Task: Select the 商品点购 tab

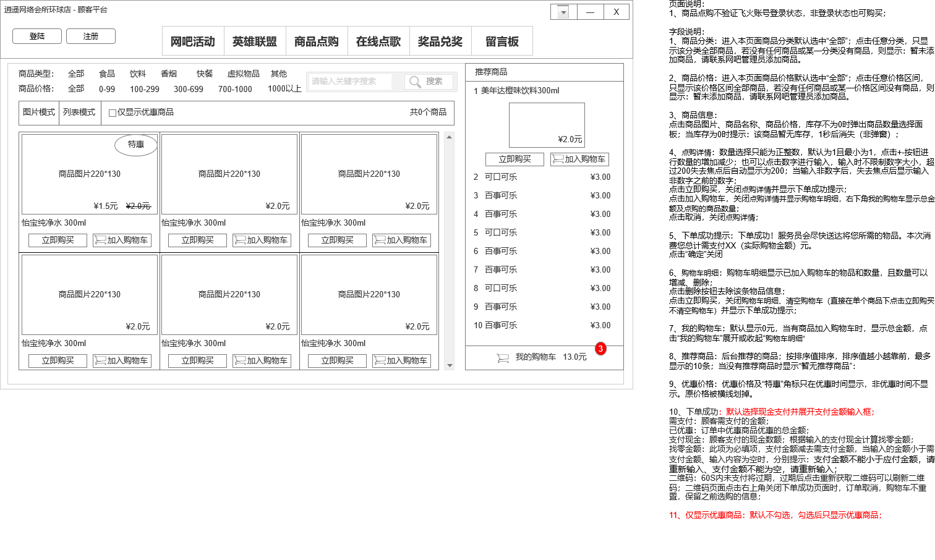Action: [x=317, y=41]
